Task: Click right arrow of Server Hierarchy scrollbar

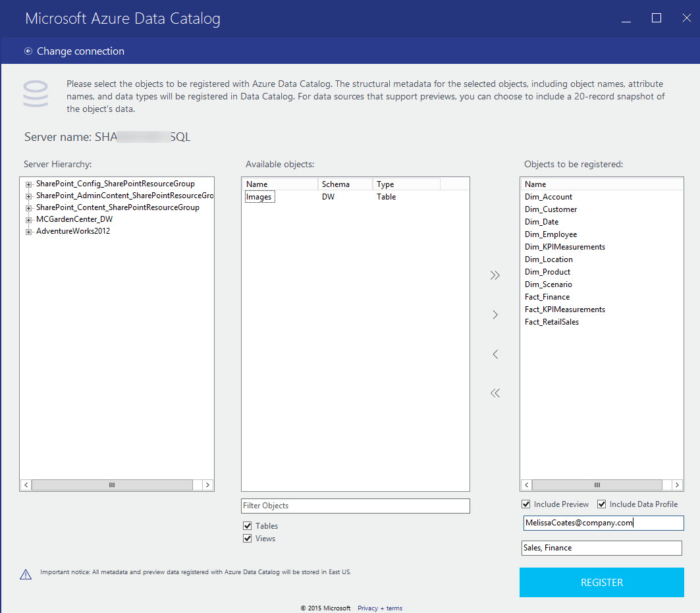Action: 207,485
